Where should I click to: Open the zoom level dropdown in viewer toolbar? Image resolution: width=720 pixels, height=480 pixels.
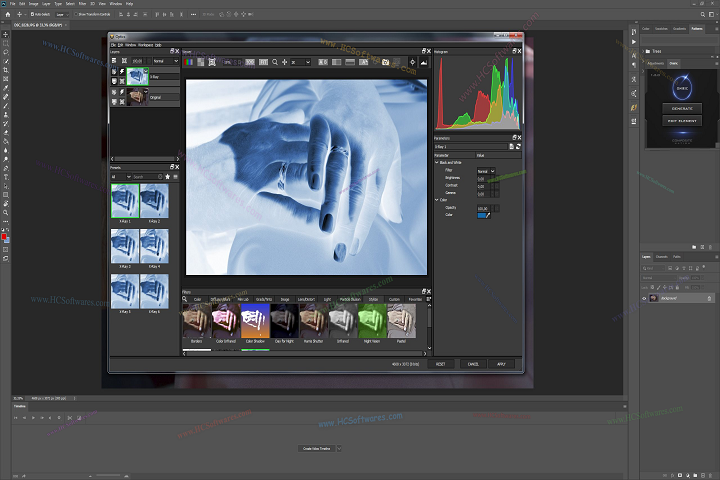click(301, 62)
